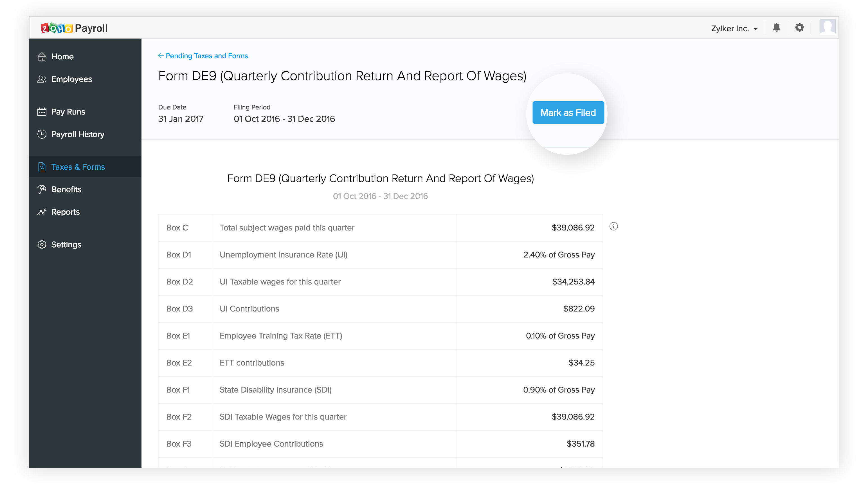Click the Box D3 UI Contributions row
This screenshot has width=868, height=484.
380,309
